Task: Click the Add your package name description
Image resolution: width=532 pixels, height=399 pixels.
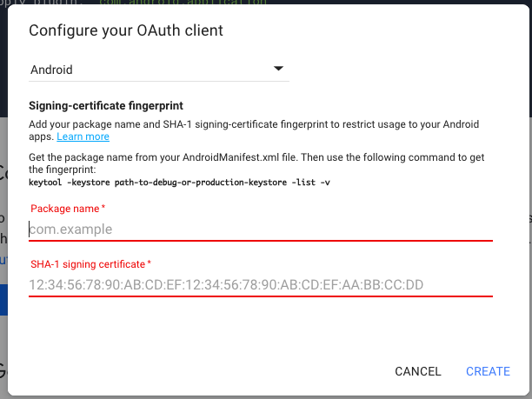Action: (x=254, y=130)
